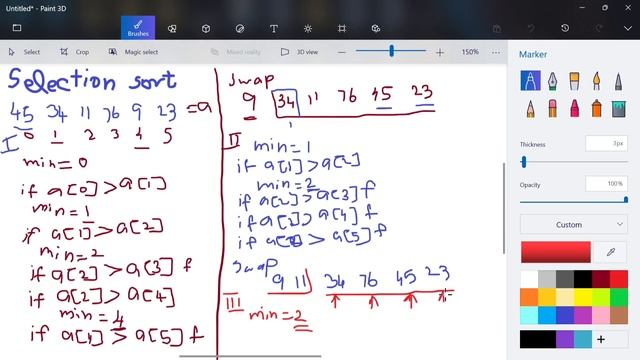Image resolution: width=640 pixels, height=360 pixels.
Task: Activate the eyedropper color picker
Action: (611, 252)
